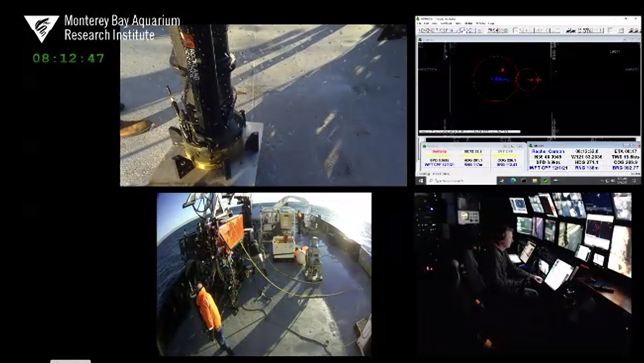Open the Help menu in the navigation window
The image size is (644, 363).
[x=491, y=23]
